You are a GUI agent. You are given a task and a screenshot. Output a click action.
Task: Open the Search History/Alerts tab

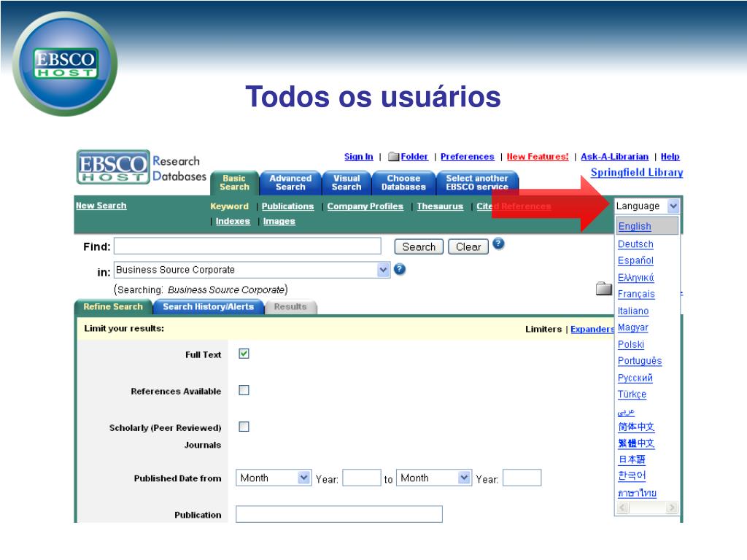click(x=208, y=307)
